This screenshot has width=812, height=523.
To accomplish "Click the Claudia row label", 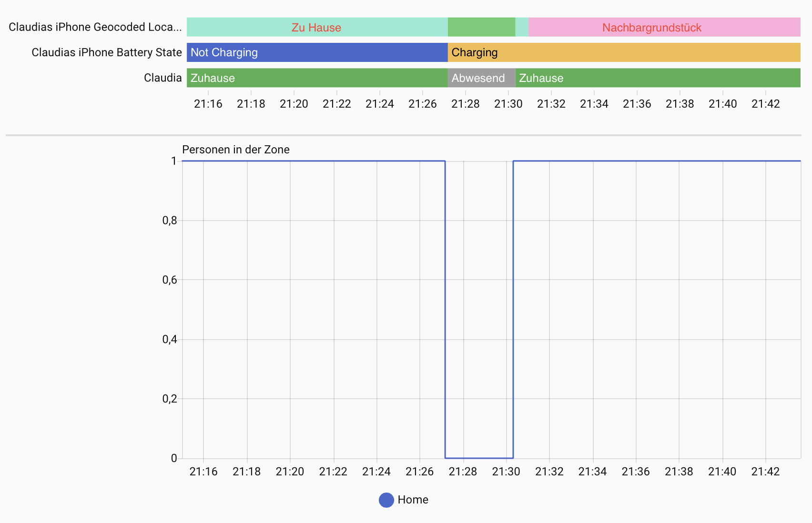I will point(162,78).
